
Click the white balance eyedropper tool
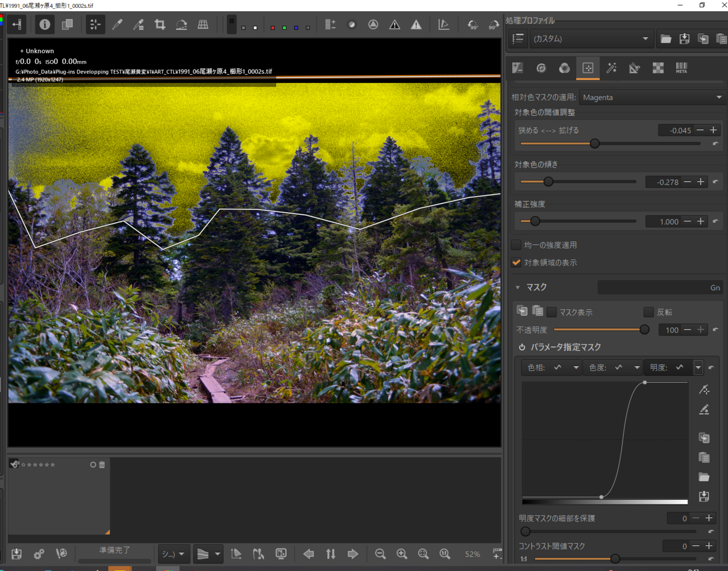[117, 25]
